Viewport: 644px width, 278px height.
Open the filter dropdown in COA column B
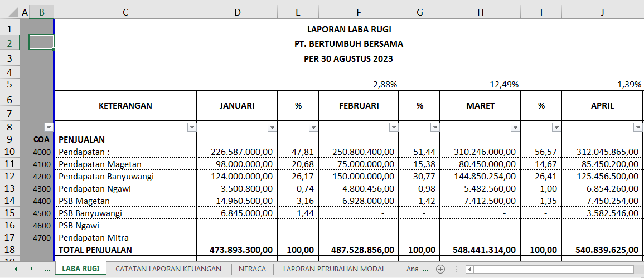[x=49, y=128]
